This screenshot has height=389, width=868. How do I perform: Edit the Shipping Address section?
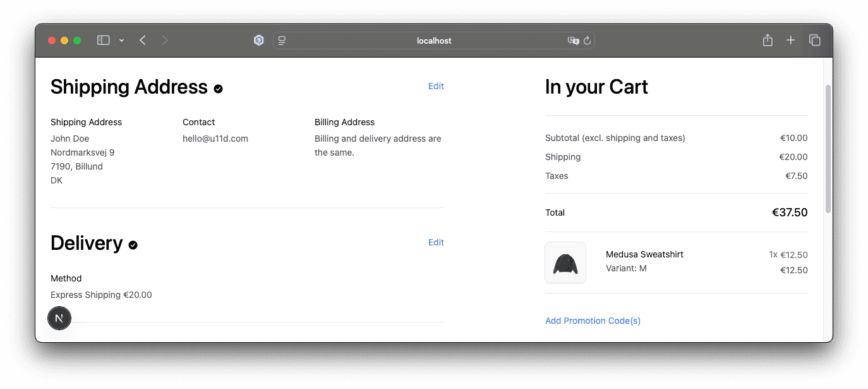[x=436, y=86]
